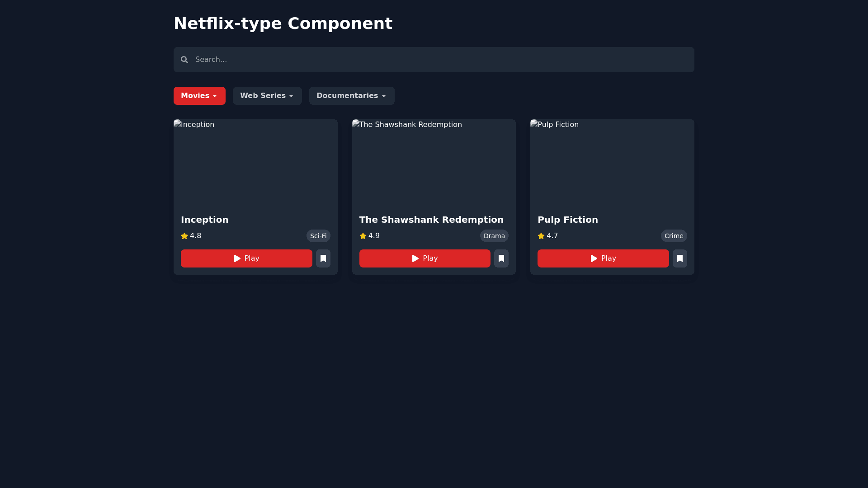
Task: Expand the Documentaries category menu
Action: click(352, 96)
